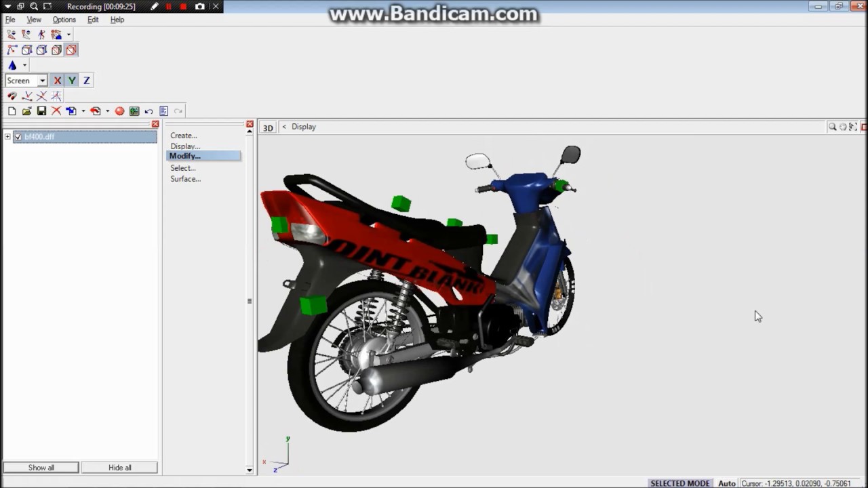868x488 pixels.
Task: Click the 3D viewport type button
Action: click(269, 127)
